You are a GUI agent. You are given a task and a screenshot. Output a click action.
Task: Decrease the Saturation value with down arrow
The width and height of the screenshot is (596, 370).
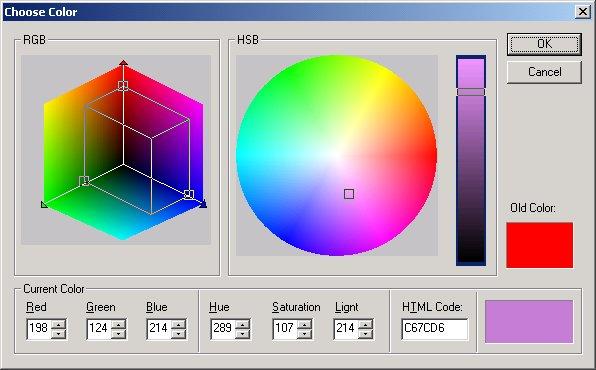click(304, 333)
